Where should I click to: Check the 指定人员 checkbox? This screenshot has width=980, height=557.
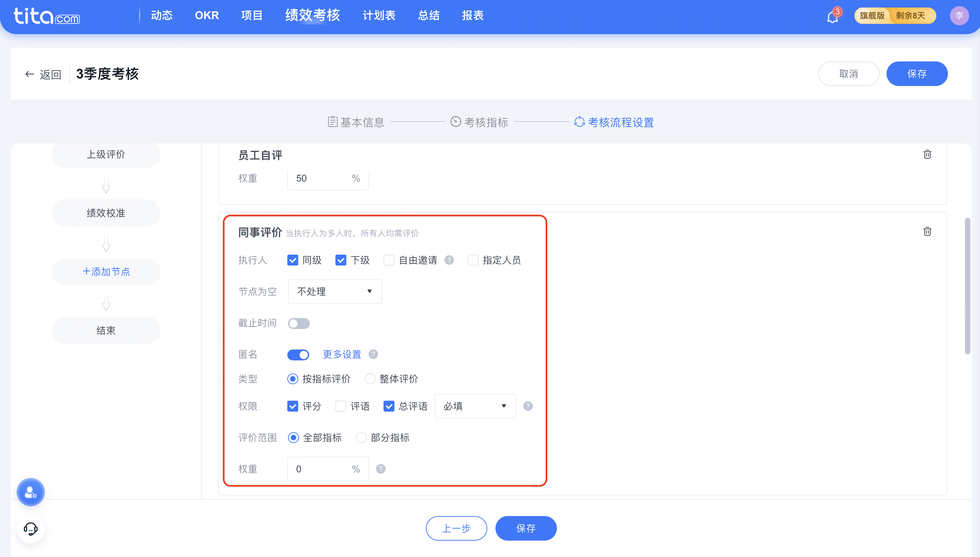[473, 260]
